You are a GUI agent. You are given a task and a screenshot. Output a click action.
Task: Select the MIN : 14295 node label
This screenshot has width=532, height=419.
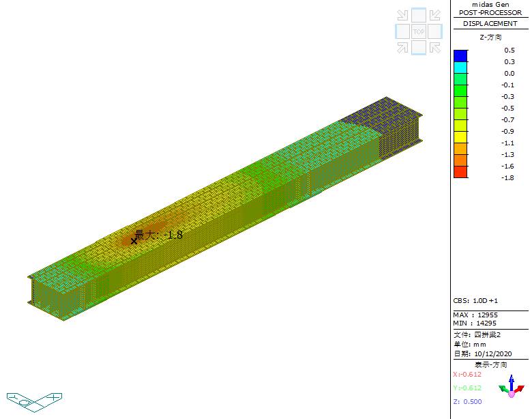click(x=477, y=323)
